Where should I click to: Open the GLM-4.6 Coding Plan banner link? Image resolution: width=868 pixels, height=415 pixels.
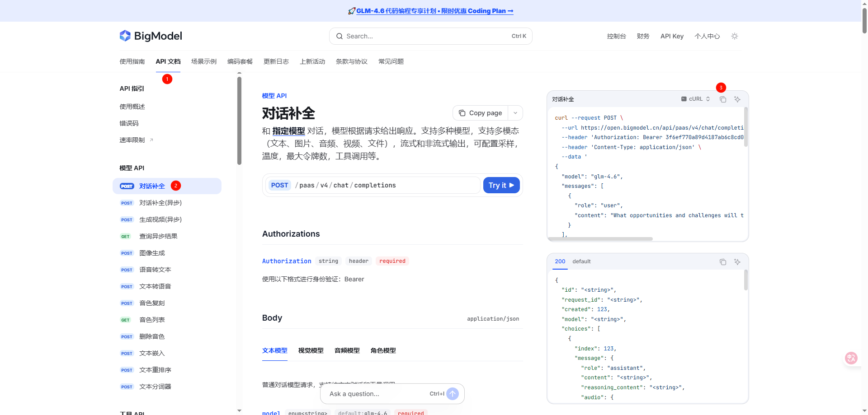[435, 11]
